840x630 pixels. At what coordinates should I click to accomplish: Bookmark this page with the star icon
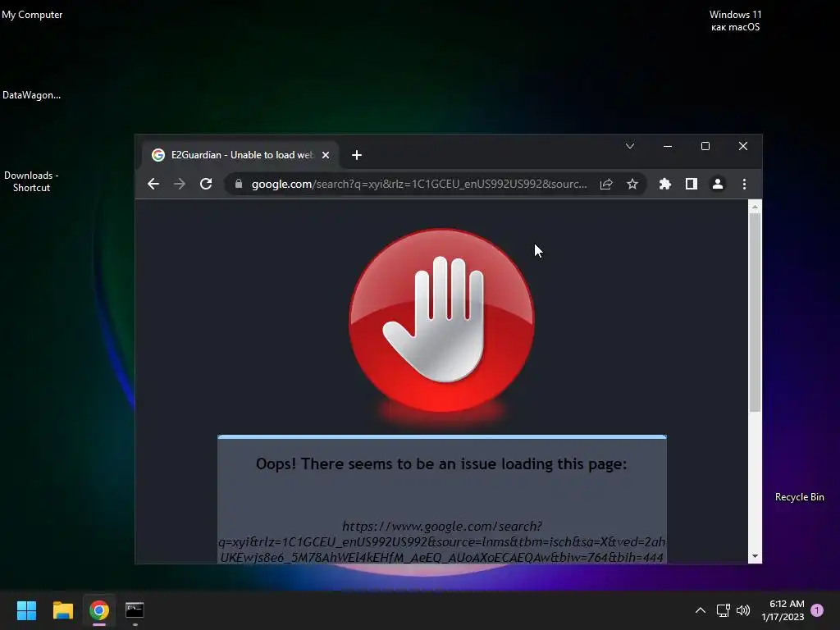(x=632, y=185)
